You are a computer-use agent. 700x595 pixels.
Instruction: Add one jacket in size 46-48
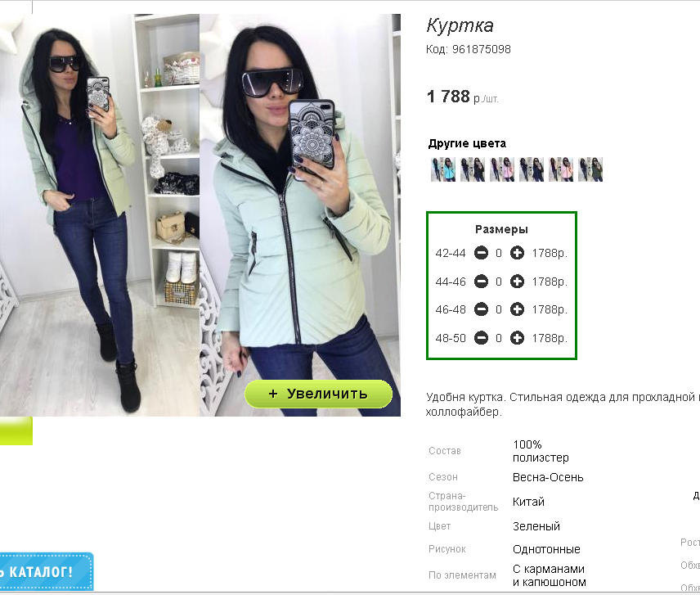click(517, 309)
